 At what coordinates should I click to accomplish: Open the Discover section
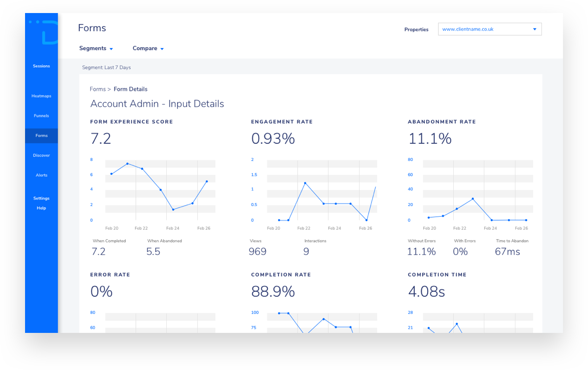tap(41, 155)
